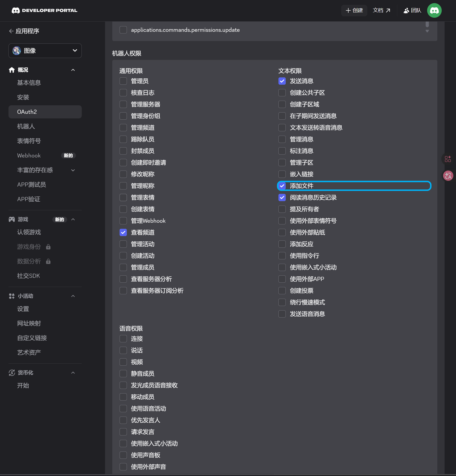Viewport: 456px width, 476px height.
Task: Enable the 管理员 permission checkbox
Action: click(x=123, y=81)
